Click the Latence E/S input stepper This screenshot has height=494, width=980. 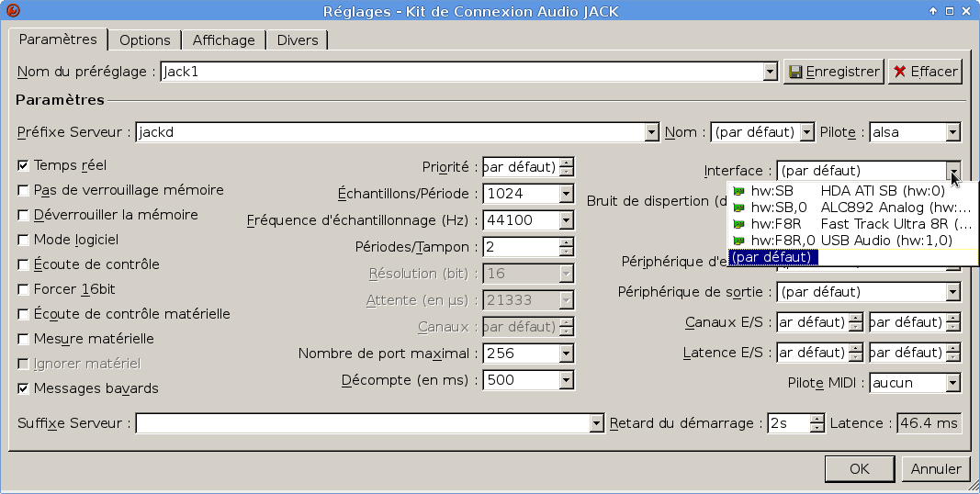pyautogui.click(x=856, y=353)
